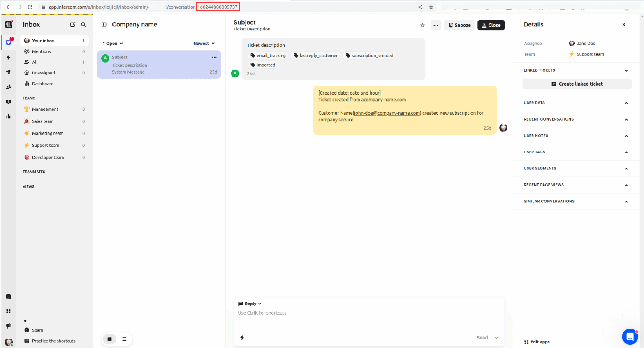The width and height of the screenshot is (644, 348).
Task: Open the 1 Open status filter dropdown
Action: pos(113,44)
